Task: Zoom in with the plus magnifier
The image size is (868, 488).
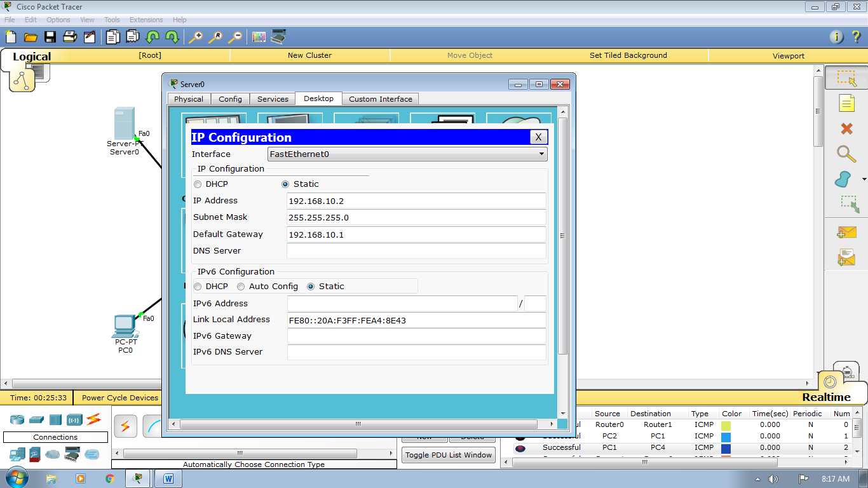Action: point(195,37)
